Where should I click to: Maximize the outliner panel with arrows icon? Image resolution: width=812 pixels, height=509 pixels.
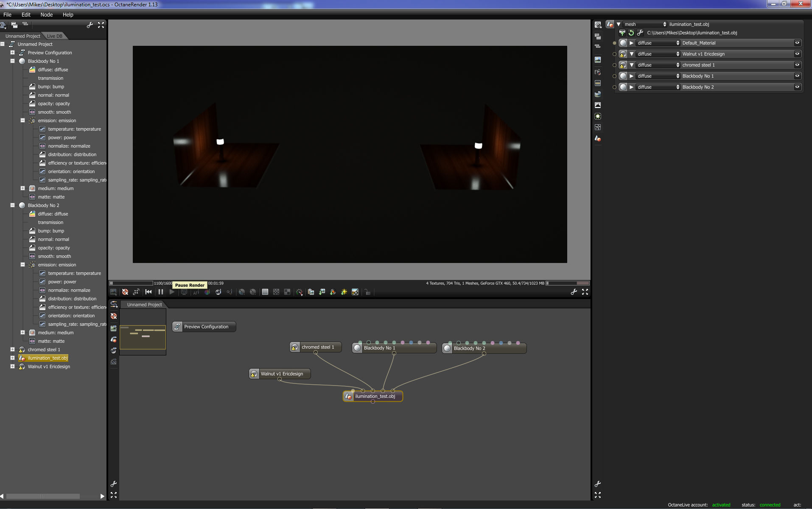(x=101, y=25)
